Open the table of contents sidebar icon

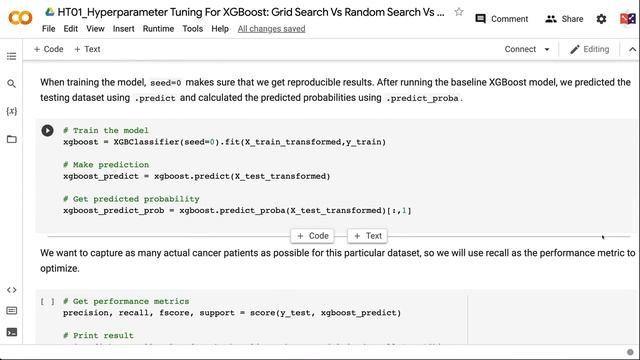pyautogui.click(x=11, y=56)
